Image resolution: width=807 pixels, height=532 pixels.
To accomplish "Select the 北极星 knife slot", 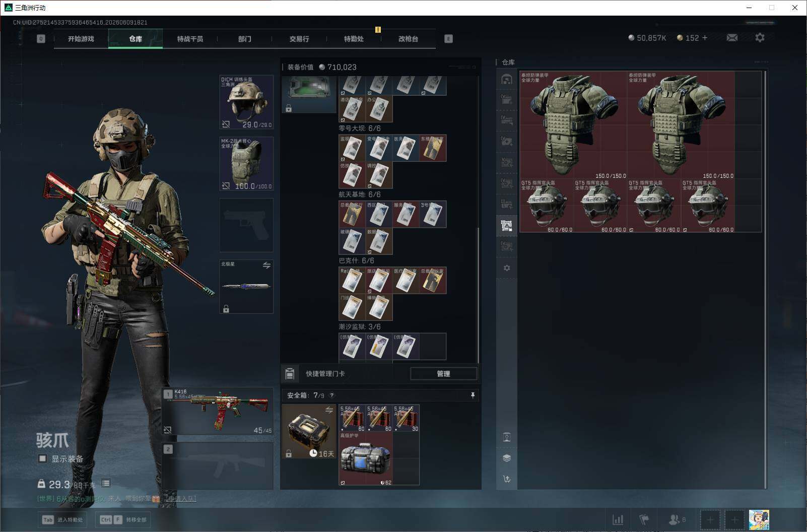I will (247, 287).
